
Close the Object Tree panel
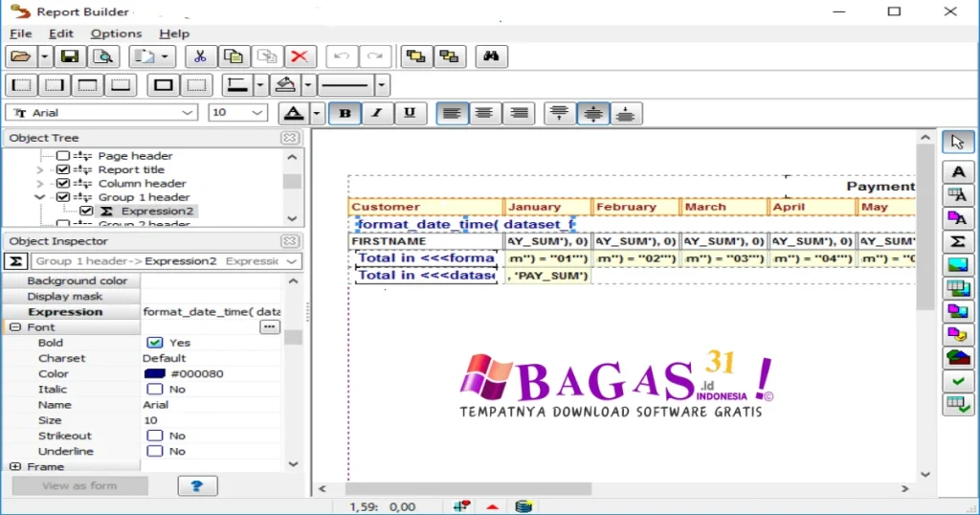289,138
